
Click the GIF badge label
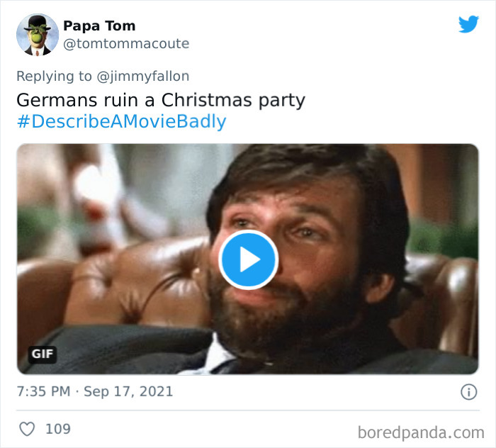tap(43, 354)
